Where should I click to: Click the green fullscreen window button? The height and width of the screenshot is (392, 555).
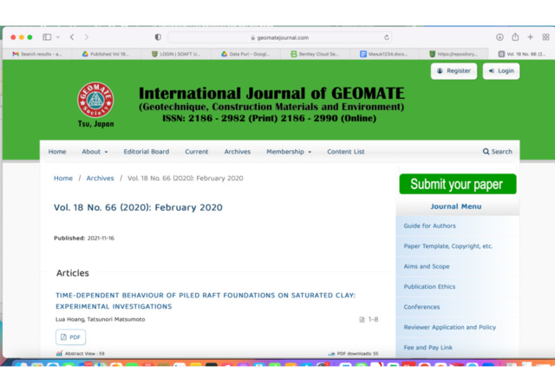(x=29, y=37)
